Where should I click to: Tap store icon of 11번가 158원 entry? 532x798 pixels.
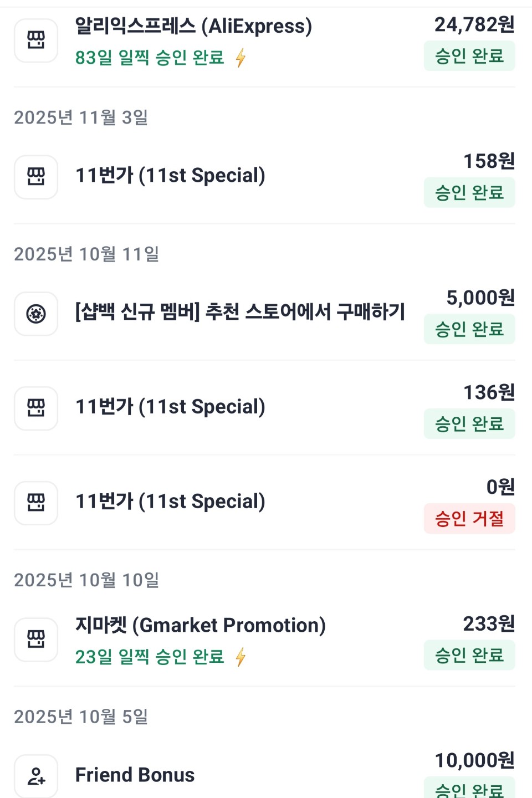(x=36, y=177)
